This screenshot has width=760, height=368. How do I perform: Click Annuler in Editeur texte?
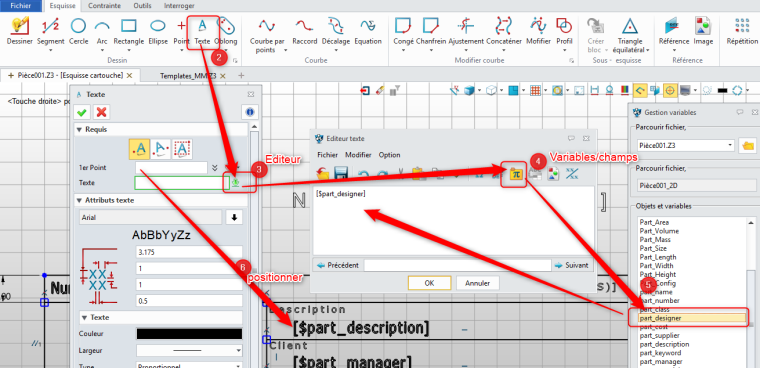[477, 283]
